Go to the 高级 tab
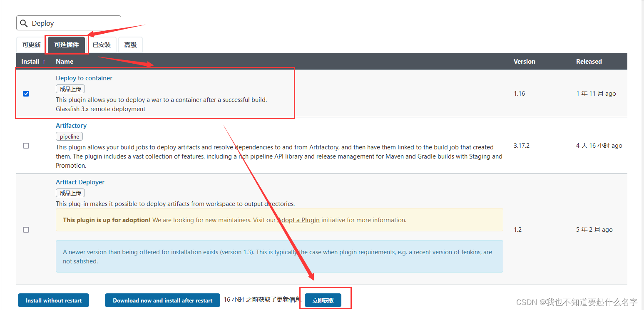The image size is (644, 310). point(130,45)
